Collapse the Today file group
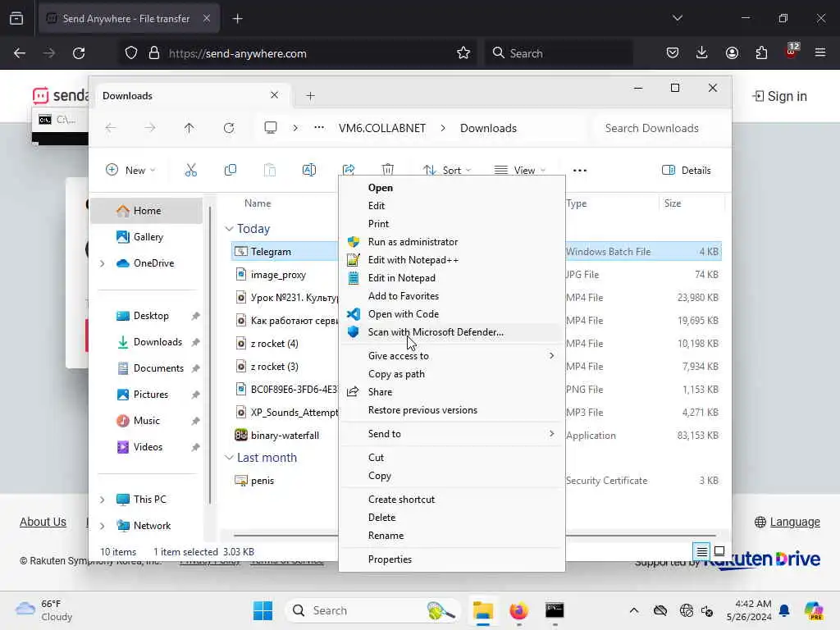This screenshot has width=840, height=630. (x=230, y=229)
